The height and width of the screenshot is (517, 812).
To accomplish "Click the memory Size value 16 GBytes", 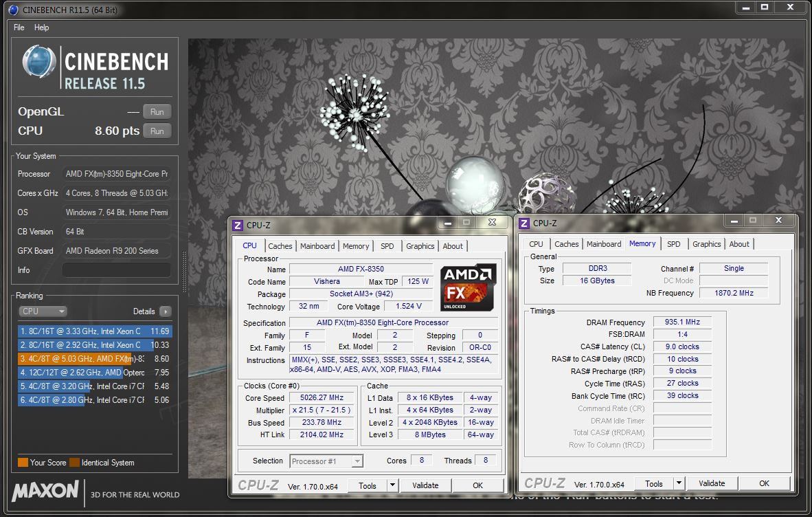I will tap(597, 280).
